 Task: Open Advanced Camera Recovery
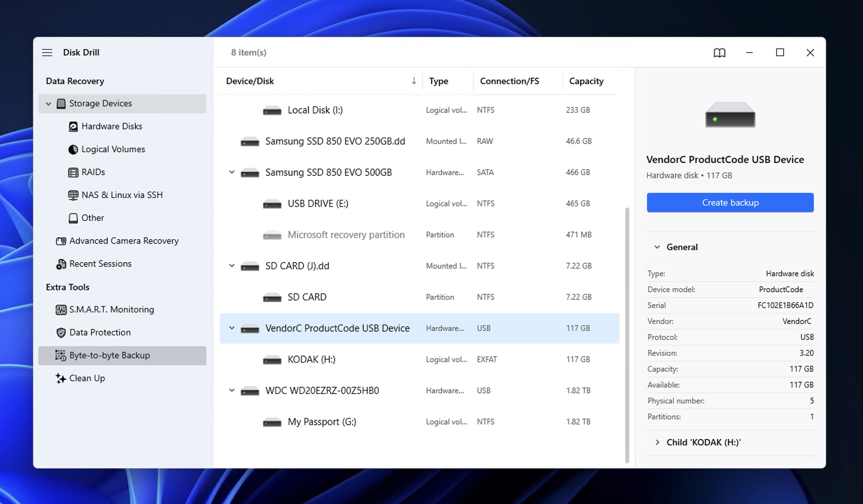pos(124,241)
